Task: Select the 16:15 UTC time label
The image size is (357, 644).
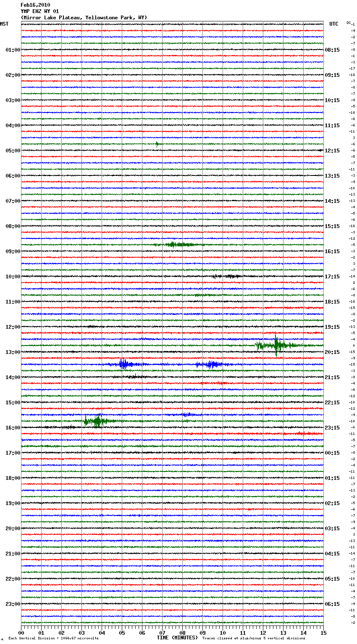Action: point(332,251)
